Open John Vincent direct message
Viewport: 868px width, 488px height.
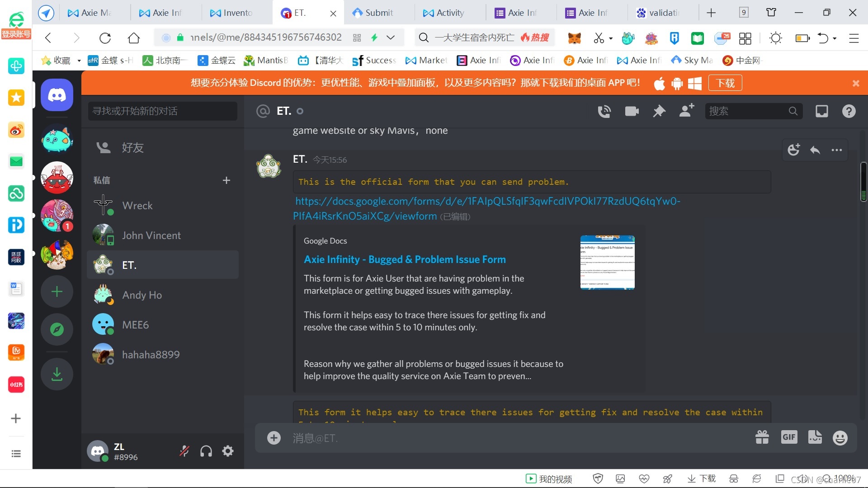tap(163, 235)
